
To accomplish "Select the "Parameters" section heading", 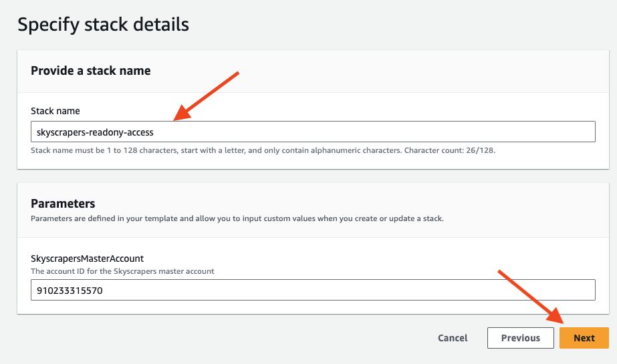I will pyautogui.click(x=63, y=204).
